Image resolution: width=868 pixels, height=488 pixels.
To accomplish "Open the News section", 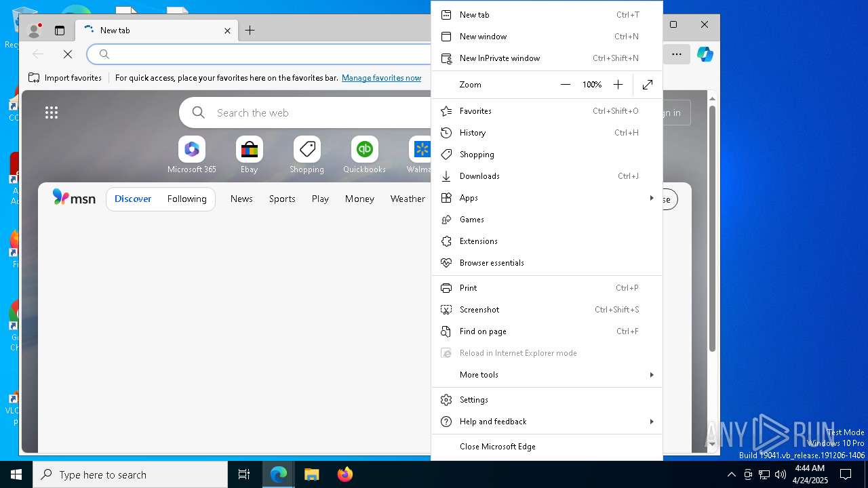I will (241, 199).
